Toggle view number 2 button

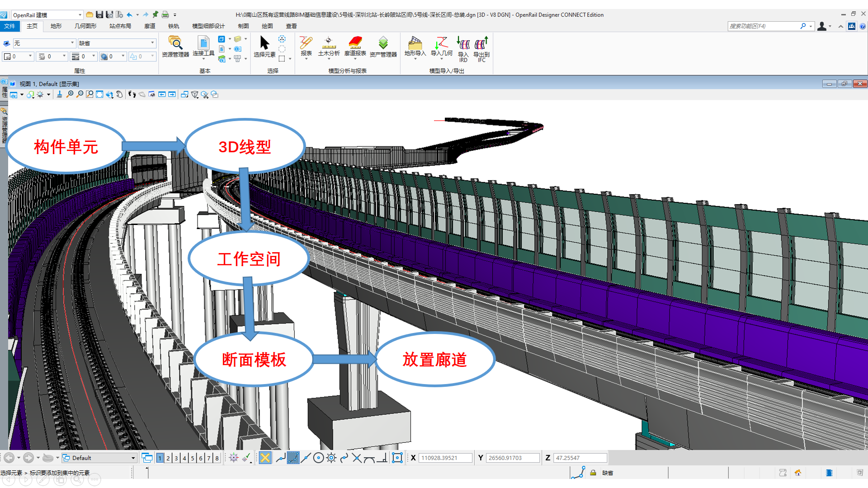pyautogui.click(x=168, y=458)
